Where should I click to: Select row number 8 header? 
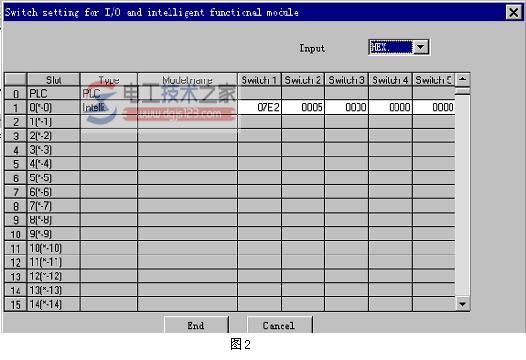[x=15, y=206]
